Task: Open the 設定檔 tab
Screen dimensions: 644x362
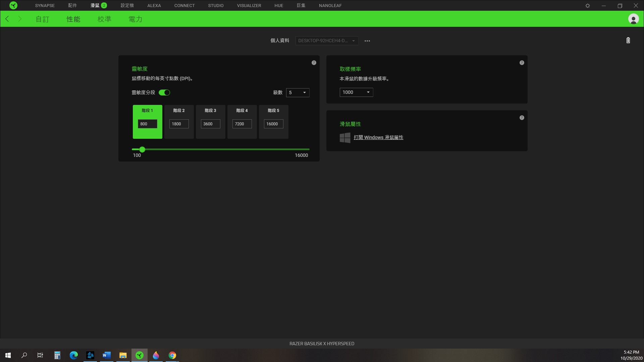Action: (x=127, y=5)
